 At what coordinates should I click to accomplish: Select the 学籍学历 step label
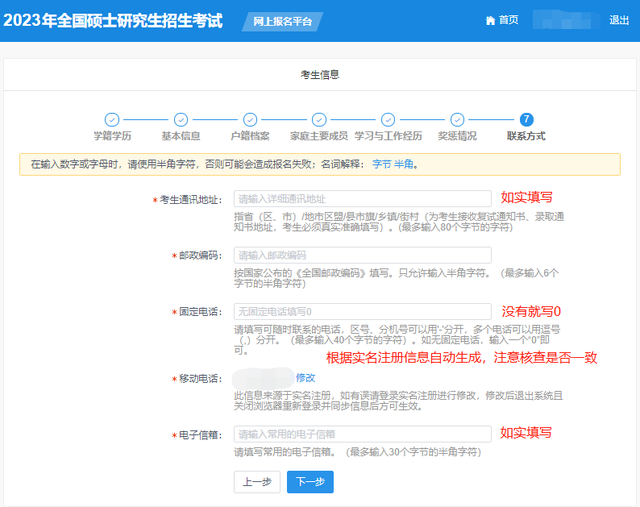112,136
